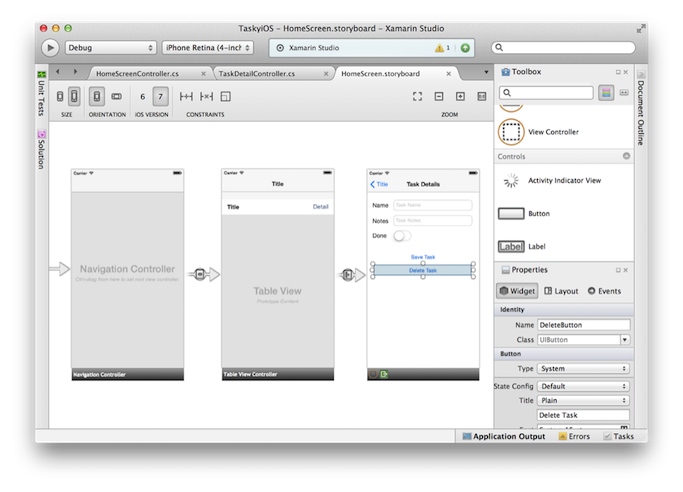683x492 pixels.
Task: Click the View Controller toolbox item icon
Action: [x=511, y=132]
